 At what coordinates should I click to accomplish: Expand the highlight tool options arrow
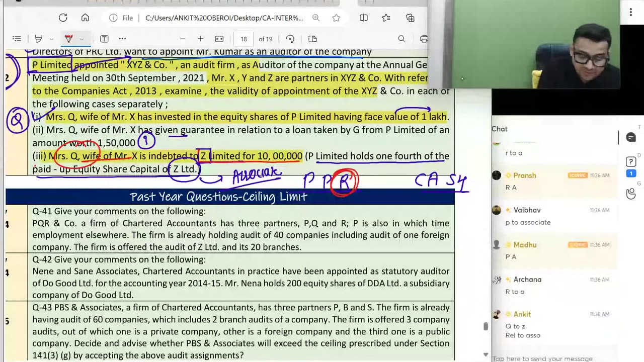coord(51,39)
